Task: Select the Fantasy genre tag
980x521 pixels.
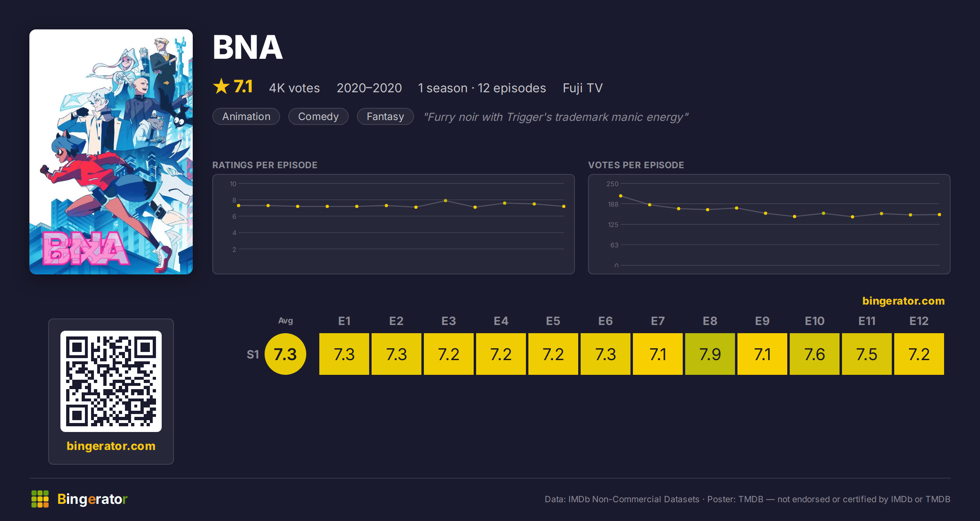Action: point(385,116)
